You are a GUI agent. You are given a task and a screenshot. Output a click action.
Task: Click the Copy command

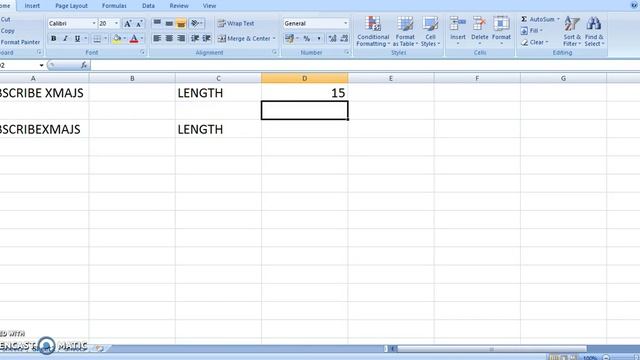(x=7, y=31)
